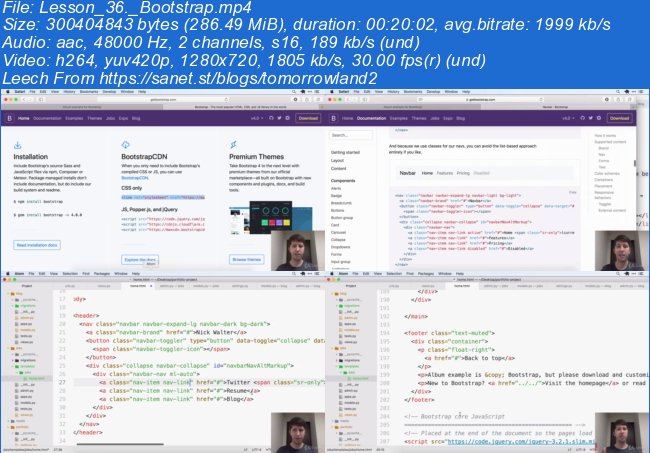The width and height of the screenshot is (650, 453).
Task: Click BootstrapCDN blue link in paragraph
Action: [x=135, y=177]
